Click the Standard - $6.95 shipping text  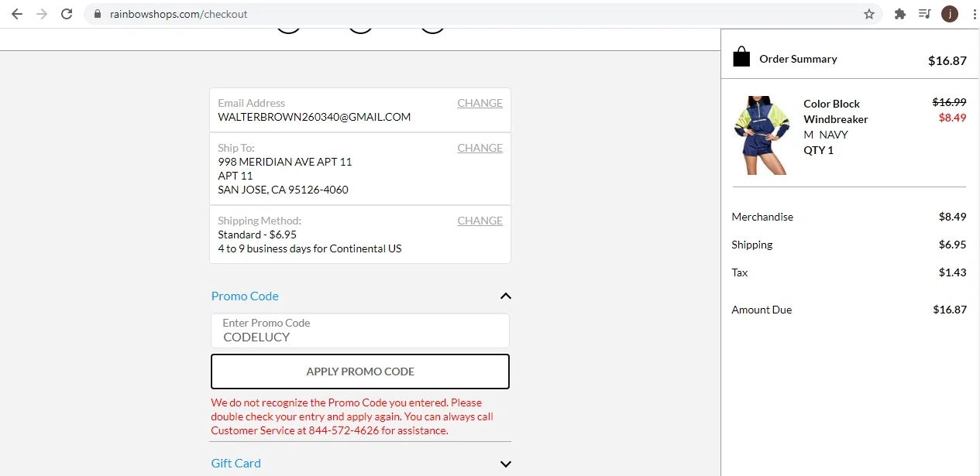pyautogui.click(x=257, y=235)
